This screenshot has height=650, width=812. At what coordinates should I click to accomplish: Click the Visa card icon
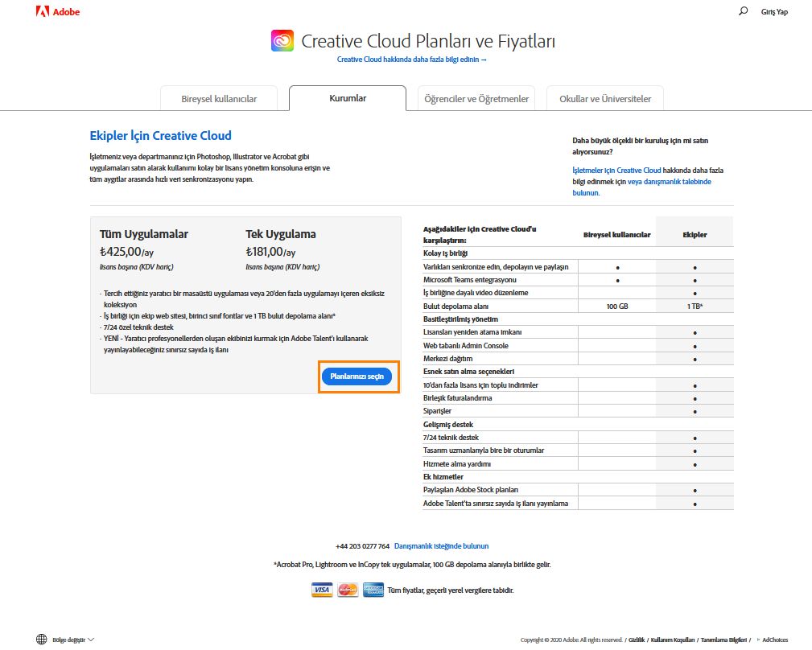click(322, 590)
